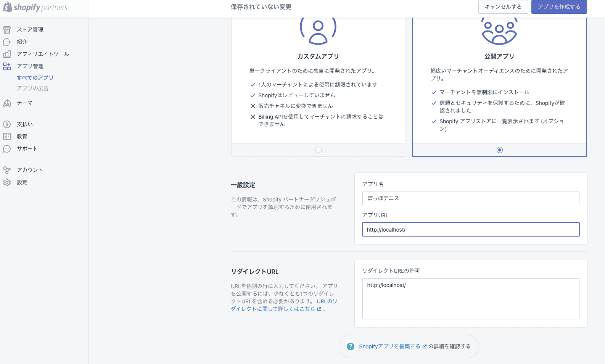Click the リダイレクトURL section heading
605x364 pixels.
(x=255, y=272)
